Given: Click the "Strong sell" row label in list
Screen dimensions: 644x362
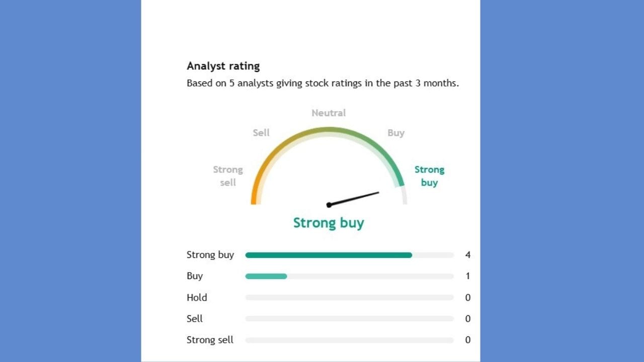Looking at the screenshot, I should [210, 340].
